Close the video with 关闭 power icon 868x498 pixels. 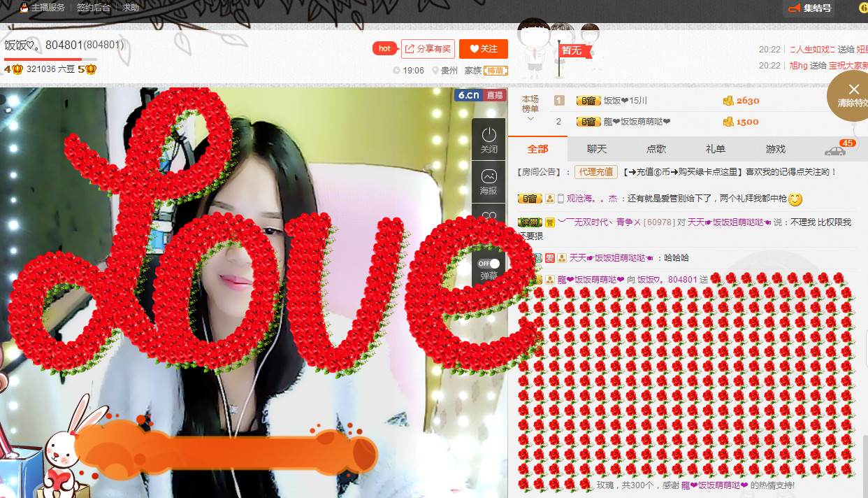pos(489,141)
